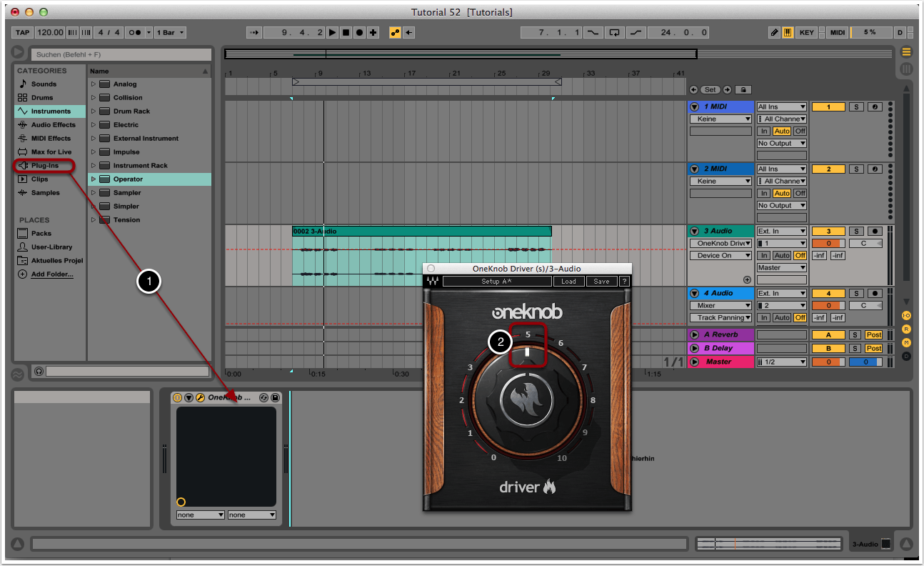Click the Load button in OneKnob window
The width and height of the screenshot is (924, 566).
[x=568, y=282]
